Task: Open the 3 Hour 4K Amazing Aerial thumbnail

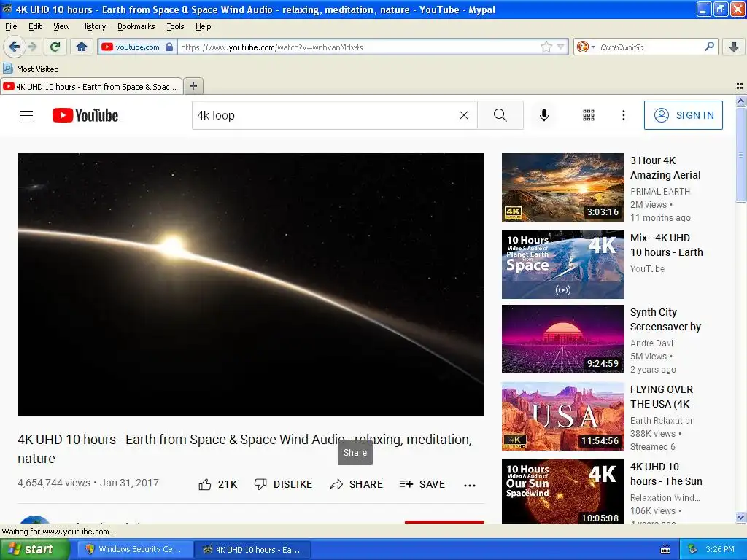Action: [x=562, y=187]
